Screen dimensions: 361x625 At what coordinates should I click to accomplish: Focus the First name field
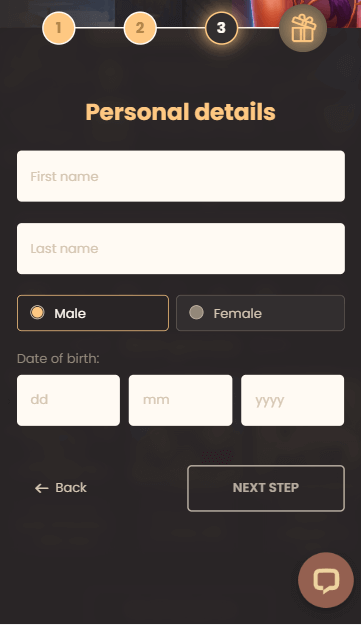click(x=181, y=176)
